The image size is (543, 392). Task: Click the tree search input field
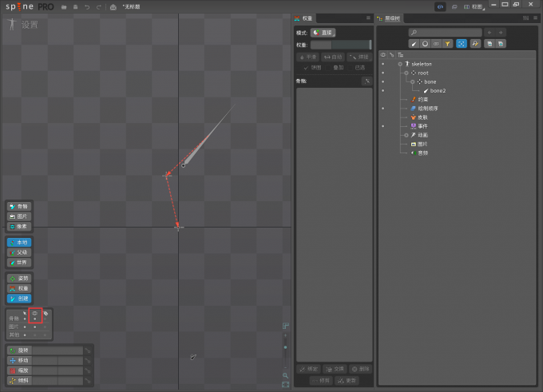tap(445, 33)
